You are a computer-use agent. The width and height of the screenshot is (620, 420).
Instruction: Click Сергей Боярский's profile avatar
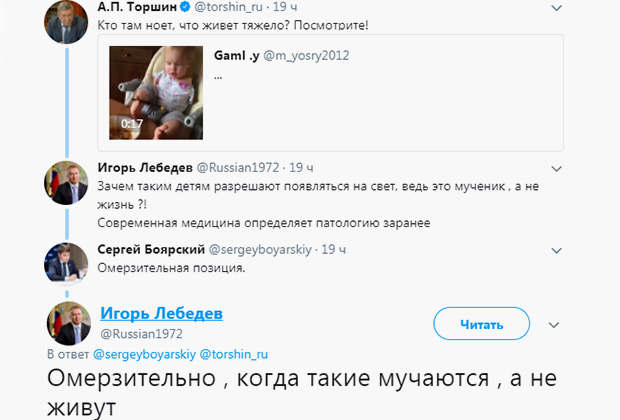tap(67, 260)
